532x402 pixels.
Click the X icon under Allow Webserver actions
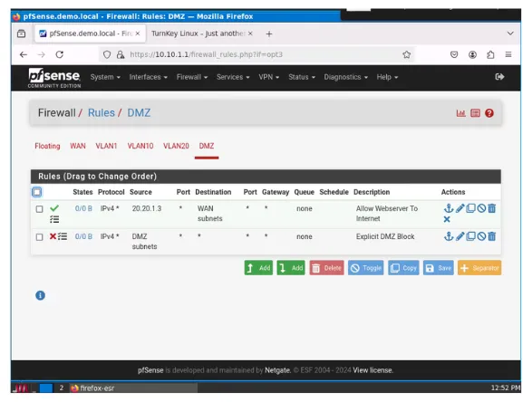pyautogui.click(x=447, y=219)
